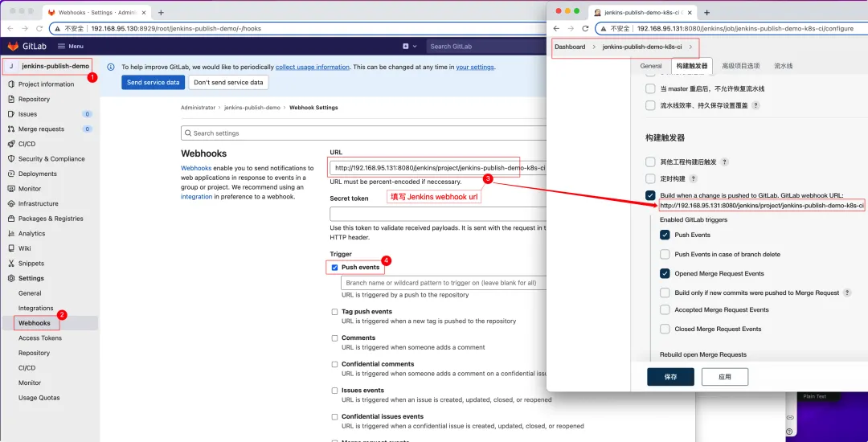Open the GitLab Menu hamburger icon

(61, 47)
